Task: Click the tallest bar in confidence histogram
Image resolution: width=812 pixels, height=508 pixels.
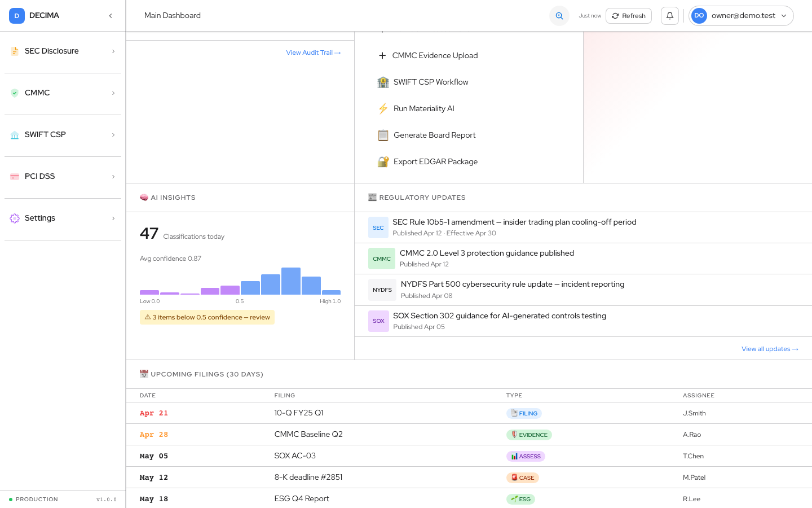Action: [291, 281]
